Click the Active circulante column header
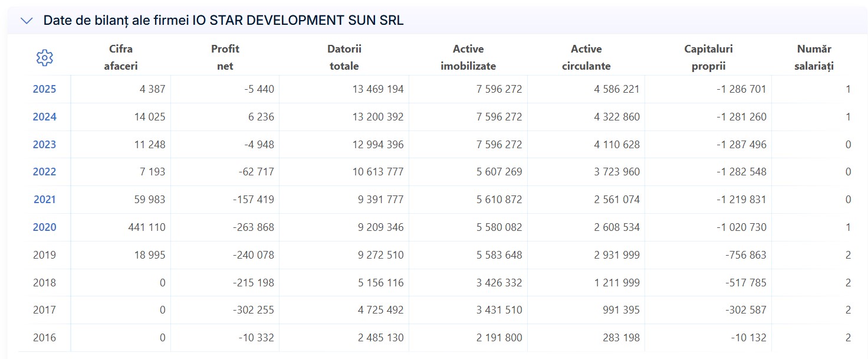Image resolution: width=868 pixels, height=359 pixels. pyautogui.click(x=586, y=57)
